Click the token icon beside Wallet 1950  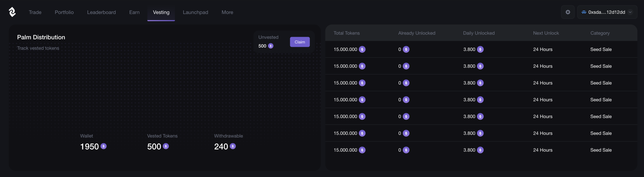pos(104,146)
